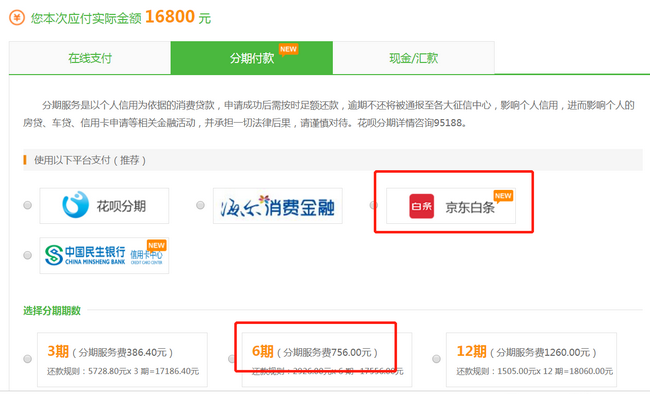This screenshot has width=650, height=394.
Task: Click the 3期 repayment rule option box
Action: (122, 360)
